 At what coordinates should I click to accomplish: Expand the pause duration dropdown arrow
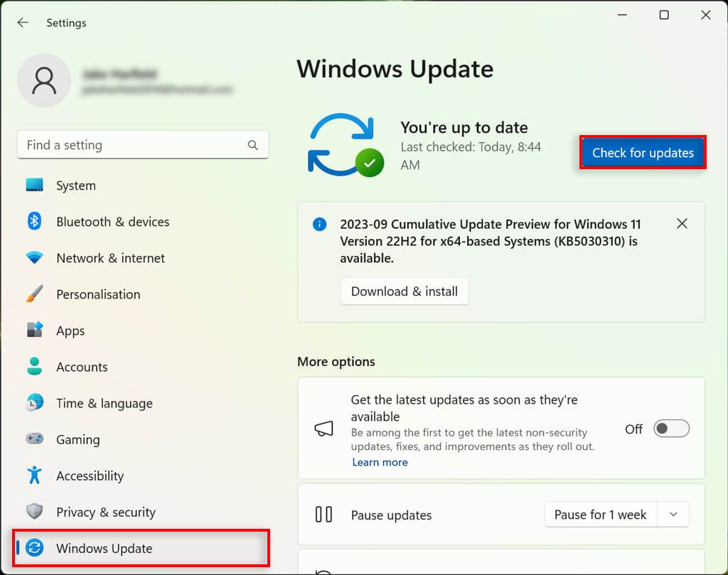coord(673,514)
